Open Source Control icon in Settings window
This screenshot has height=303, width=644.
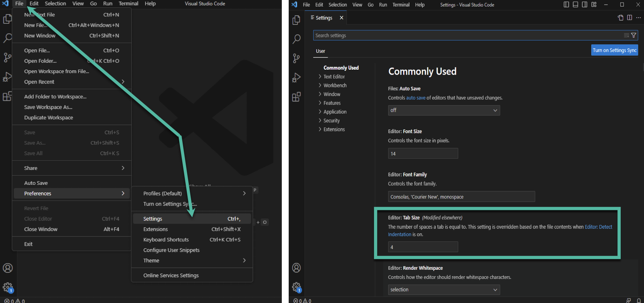296,58
